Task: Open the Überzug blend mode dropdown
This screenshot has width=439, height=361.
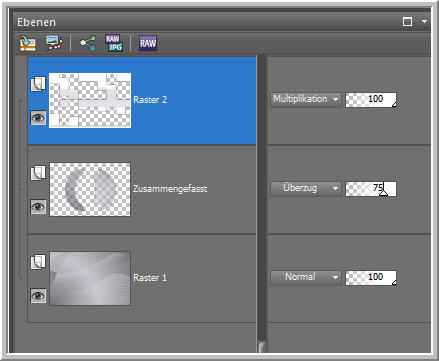Action: click(306, 188)
